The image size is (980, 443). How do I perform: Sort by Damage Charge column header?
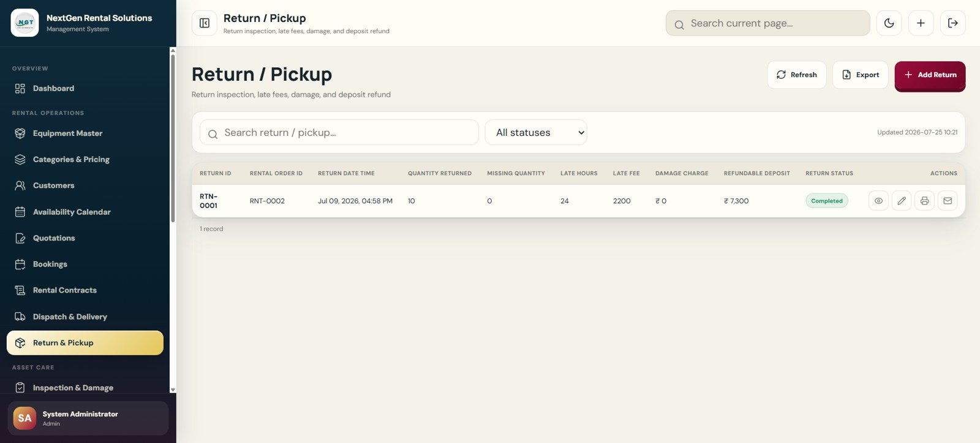pos(682,174)
